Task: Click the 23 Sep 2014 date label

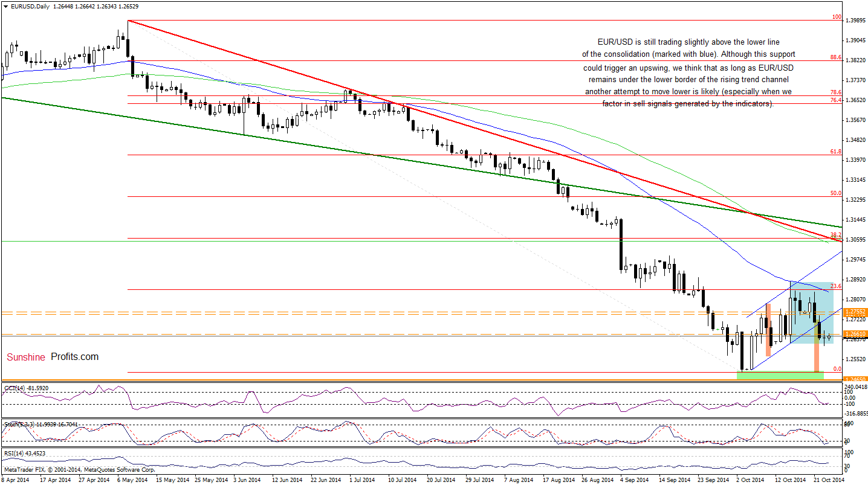Action: (x=712, y=480)
